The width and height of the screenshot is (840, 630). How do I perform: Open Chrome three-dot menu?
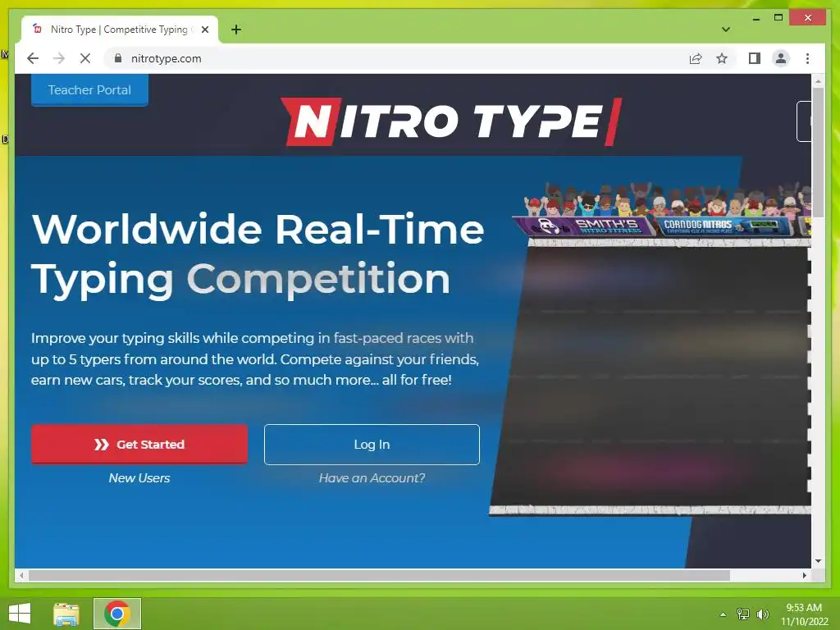tap(807, 58)
